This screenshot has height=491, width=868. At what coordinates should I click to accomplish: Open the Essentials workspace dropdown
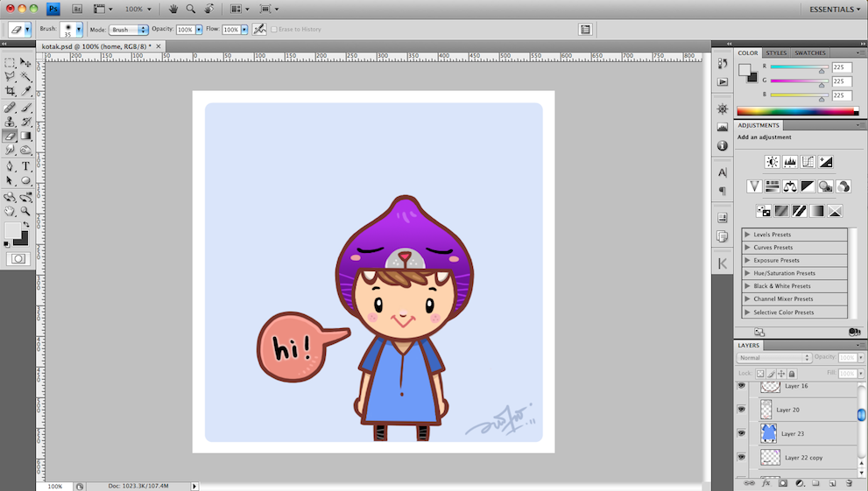[835, 10]
